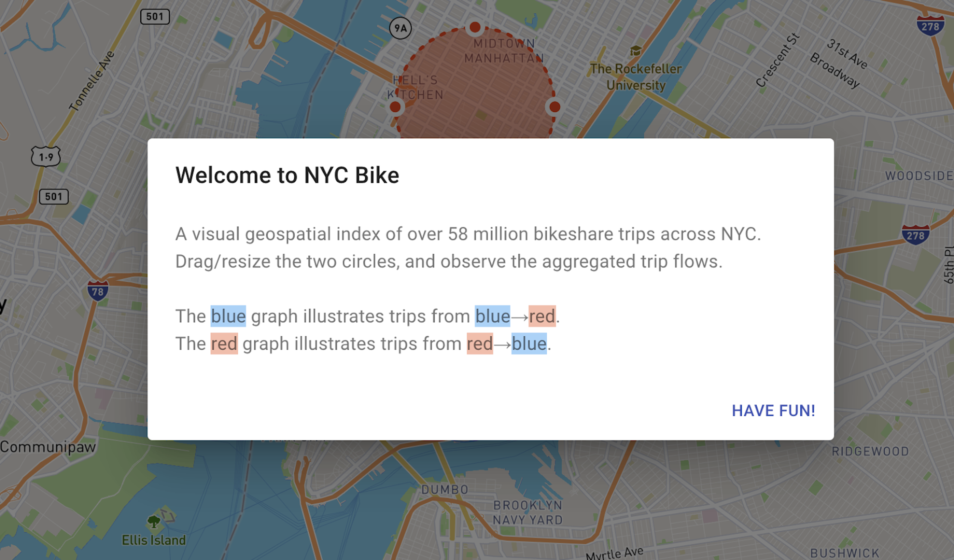Image resolution: width=954 pixels, height=560 pixels.
Task: Click the Welcome to NYC Bike heading
Action: tap(287, 175)
